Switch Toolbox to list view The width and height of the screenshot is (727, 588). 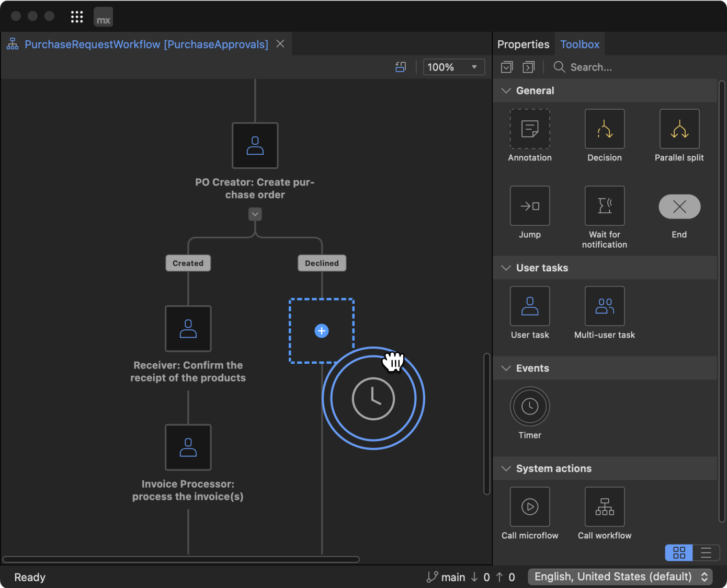[x=706, y=552]
